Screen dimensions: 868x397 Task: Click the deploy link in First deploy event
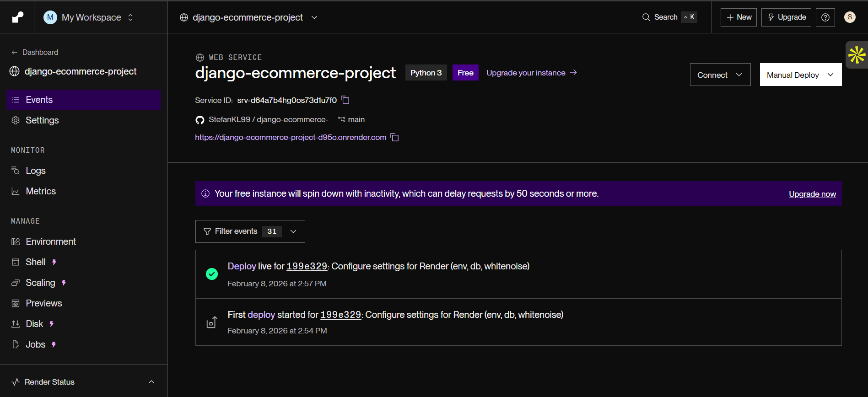coord(261,315)
